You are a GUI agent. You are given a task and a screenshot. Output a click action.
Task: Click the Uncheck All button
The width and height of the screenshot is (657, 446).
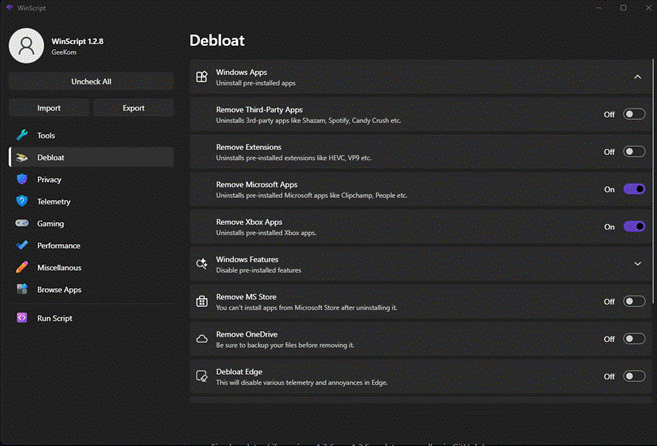click(91, 81)
